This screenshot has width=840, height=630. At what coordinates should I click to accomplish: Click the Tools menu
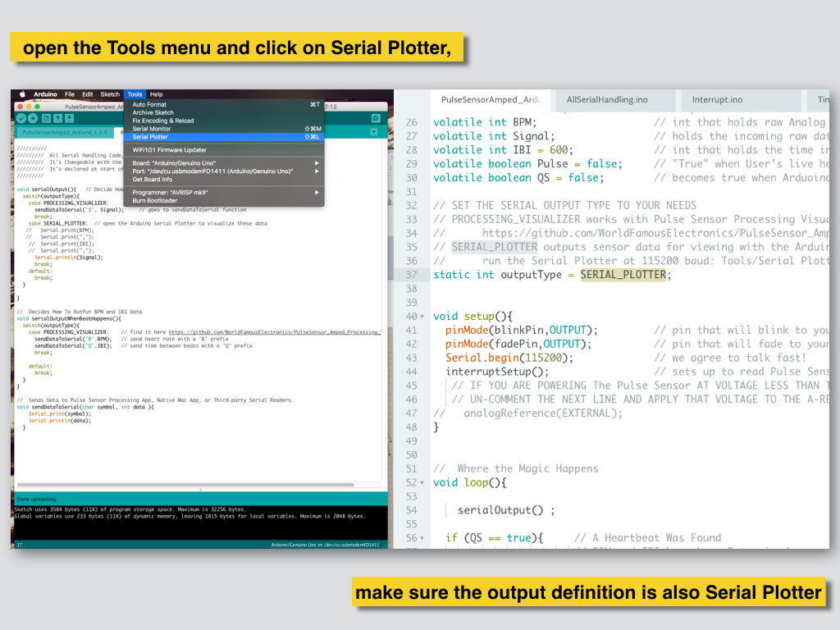(135, 94)
